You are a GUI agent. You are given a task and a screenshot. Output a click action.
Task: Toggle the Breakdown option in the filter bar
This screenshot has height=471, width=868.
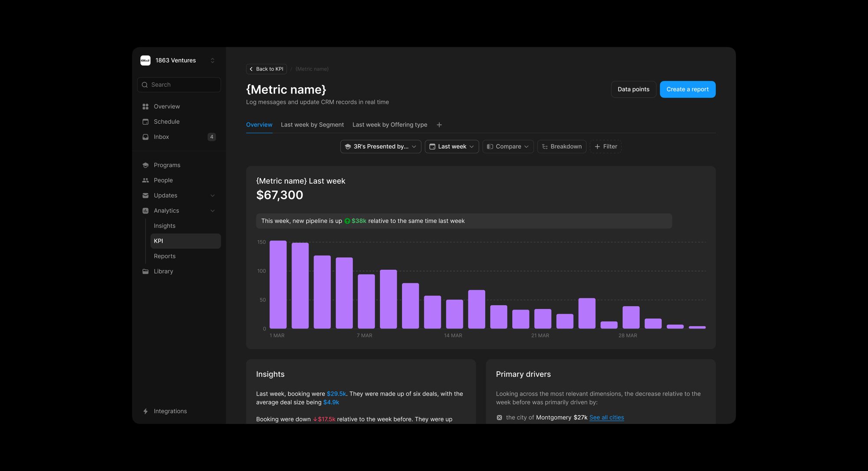(x=562, y=147)
